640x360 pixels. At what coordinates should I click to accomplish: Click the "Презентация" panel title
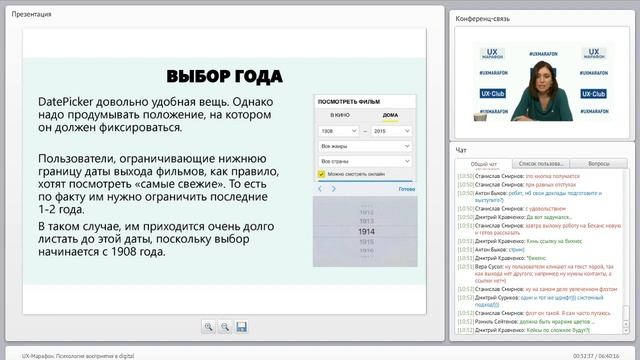(x=31, y=14)
